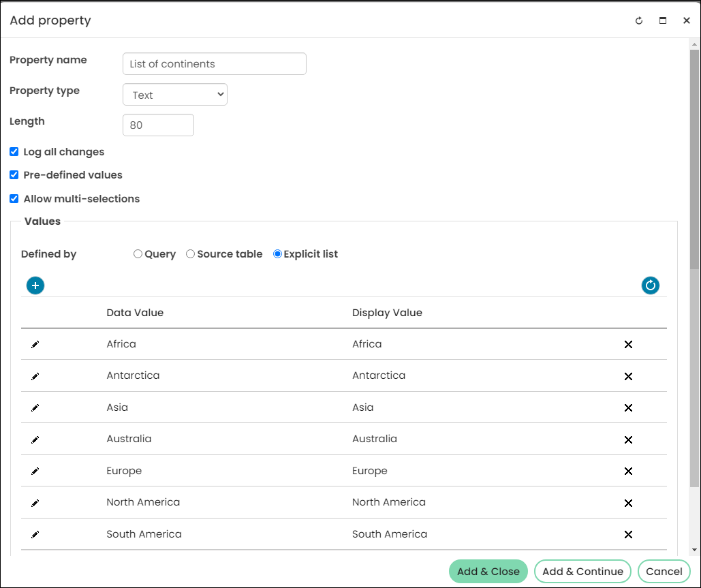Delete the South America value row

point(628,534)
